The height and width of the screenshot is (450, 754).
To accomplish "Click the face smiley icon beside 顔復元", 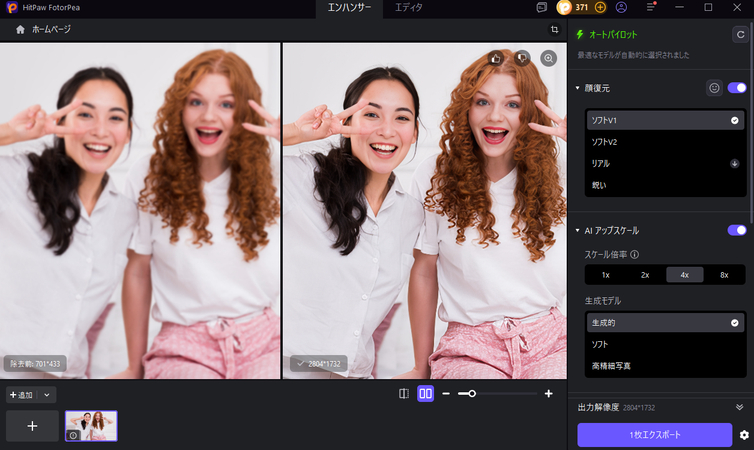I will click(714, 88).
